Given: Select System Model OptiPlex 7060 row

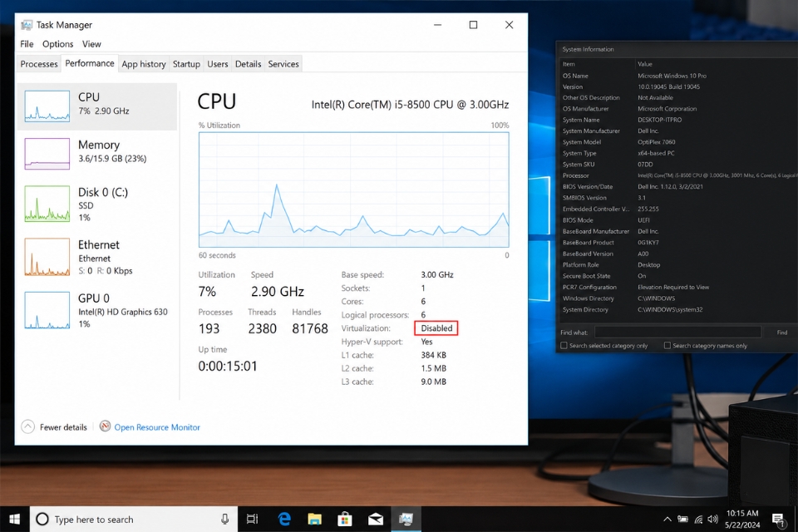Looking at the screenshot, I should click(678, 142).
